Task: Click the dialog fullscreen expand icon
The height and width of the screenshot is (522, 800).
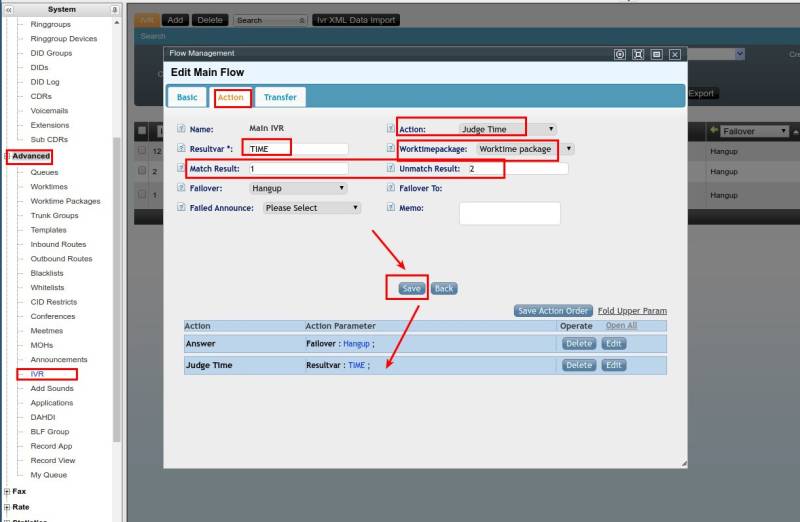Action: coord(638,54)
